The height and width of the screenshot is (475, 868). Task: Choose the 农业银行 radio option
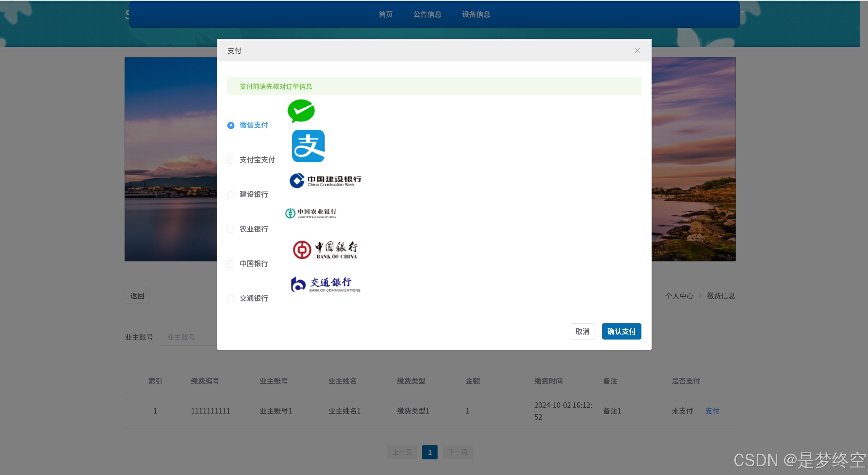point(231,229)
